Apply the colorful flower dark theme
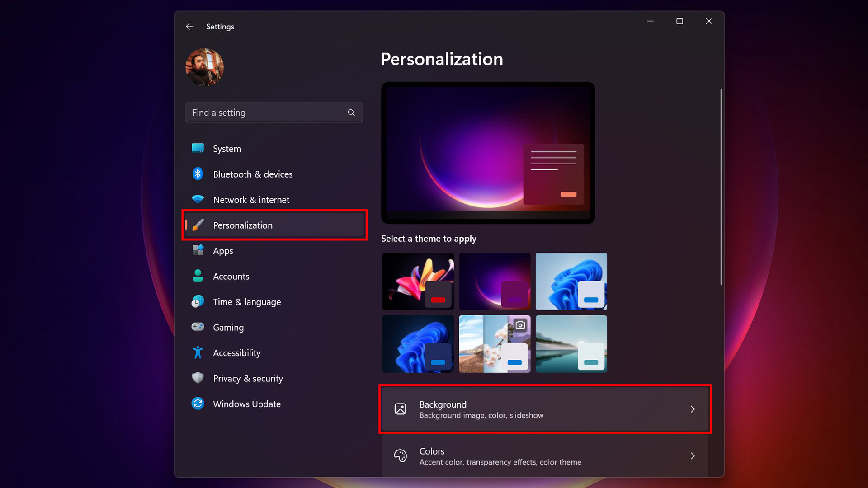Screen dimensions: 868x488 point(418,281)
